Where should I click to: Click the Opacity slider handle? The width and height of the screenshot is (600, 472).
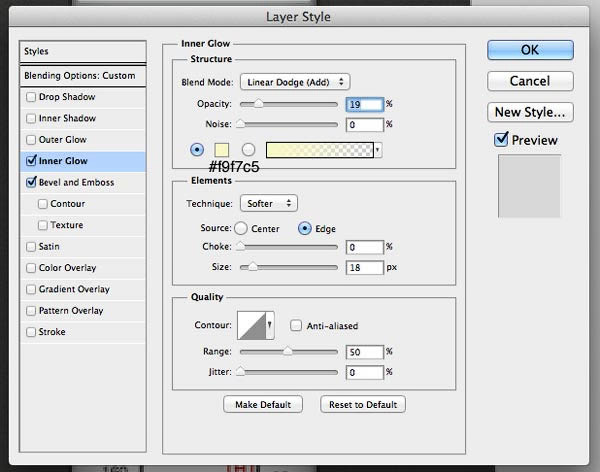(259, 104)
